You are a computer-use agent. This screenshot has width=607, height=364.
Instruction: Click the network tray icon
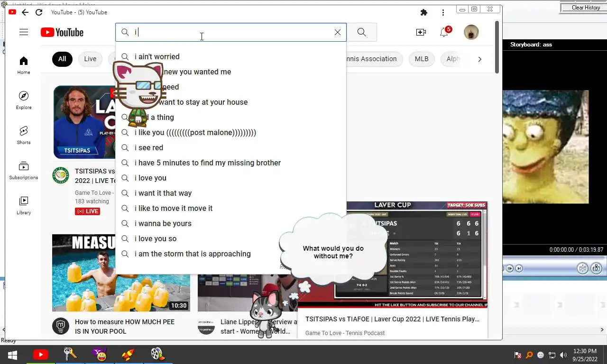point(552,355)
